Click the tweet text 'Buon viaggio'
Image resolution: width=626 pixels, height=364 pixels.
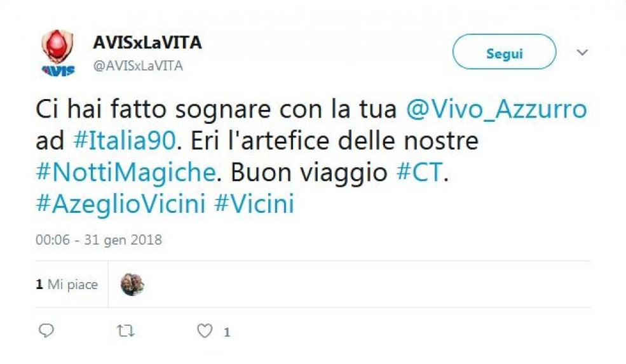[309, 173]
